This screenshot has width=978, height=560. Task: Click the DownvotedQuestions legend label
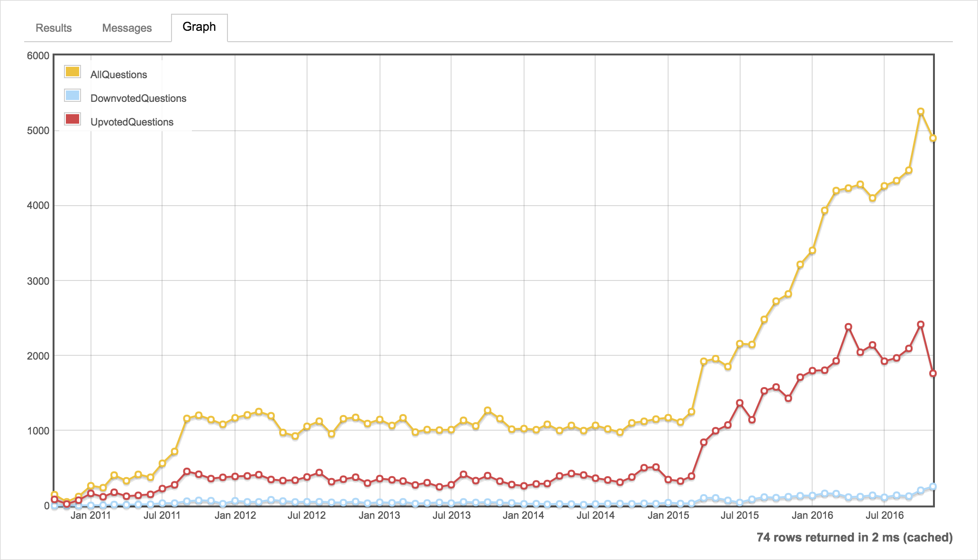[x=138, y=99]
